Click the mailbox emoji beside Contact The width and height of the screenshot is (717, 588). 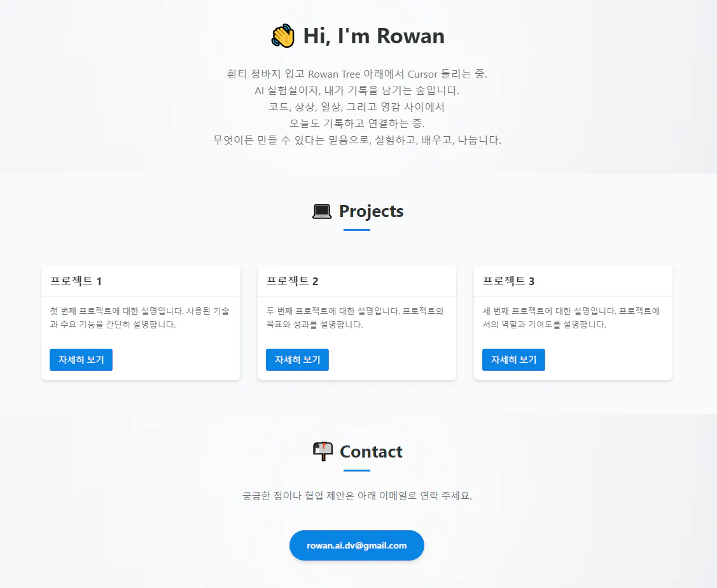(323, 451)
